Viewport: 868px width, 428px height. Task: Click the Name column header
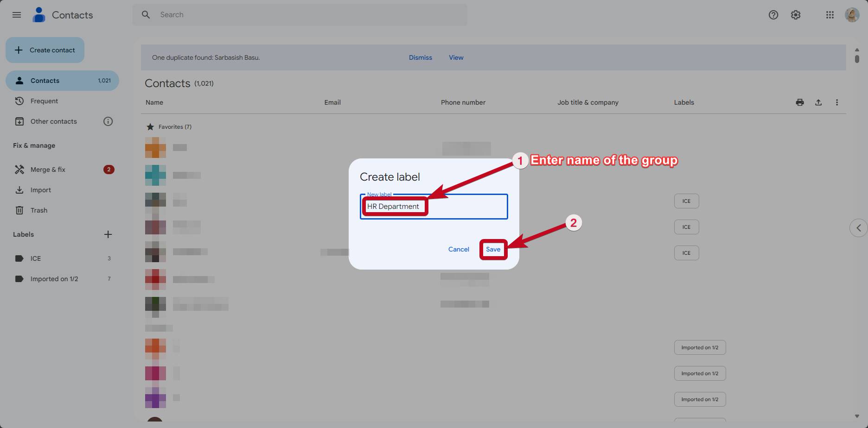click(x=154, y=102)
